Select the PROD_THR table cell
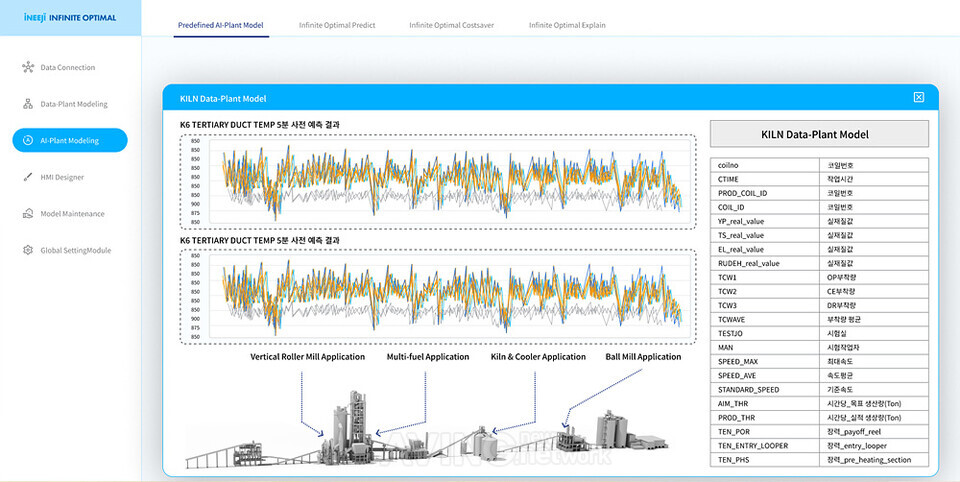Screen dimensions: 960x482 [x=765, y=418]
